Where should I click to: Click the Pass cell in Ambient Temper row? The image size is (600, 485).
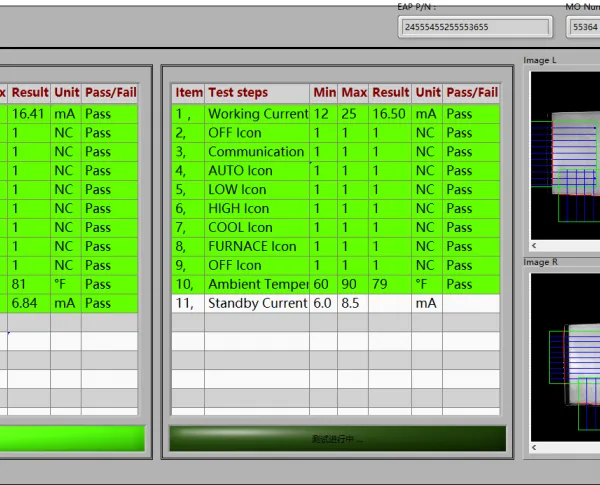(x=471, y=284)
